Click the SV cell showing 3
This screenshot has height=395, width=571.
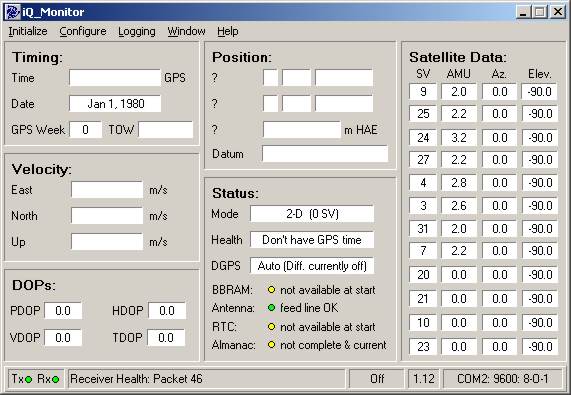point(423,206)
